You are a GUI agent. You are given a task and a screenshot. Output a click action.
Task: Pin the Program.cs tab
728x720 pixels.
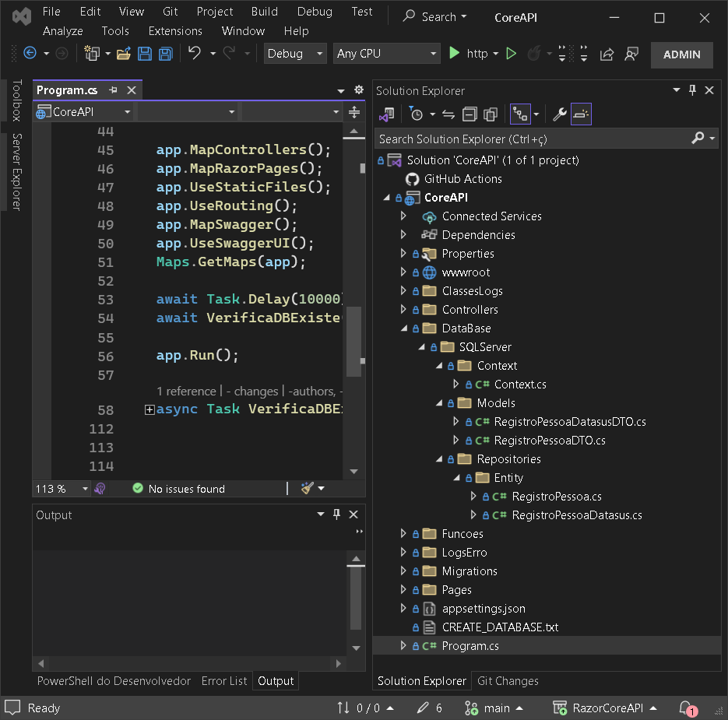tap(113, 90)
